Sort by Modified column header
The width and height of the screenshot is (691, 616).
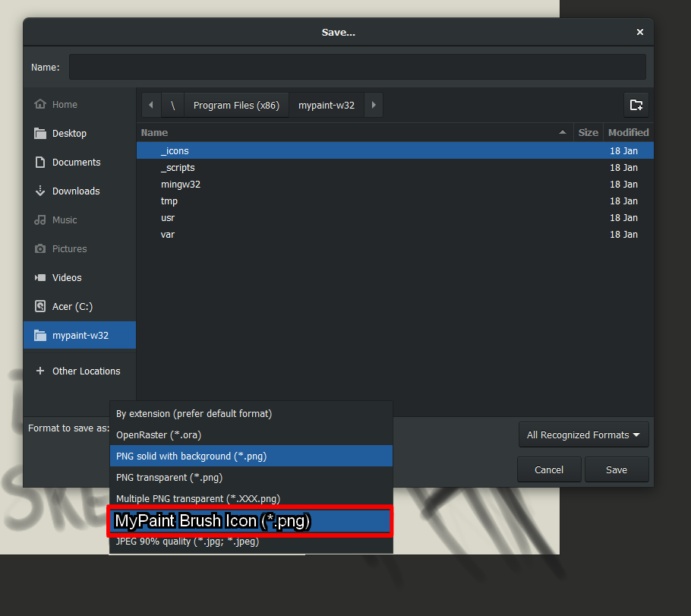(628, 132)
